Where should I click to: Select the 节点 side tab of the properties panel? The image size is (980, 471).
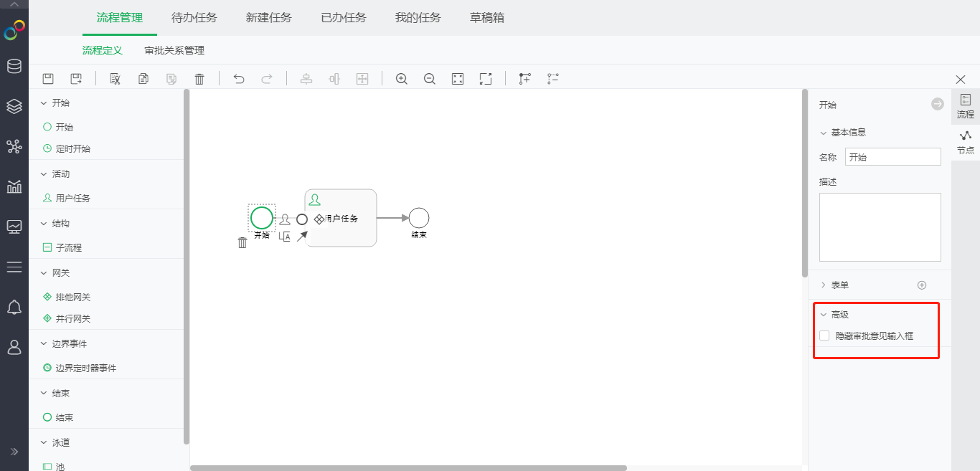[x=966, y=143]
